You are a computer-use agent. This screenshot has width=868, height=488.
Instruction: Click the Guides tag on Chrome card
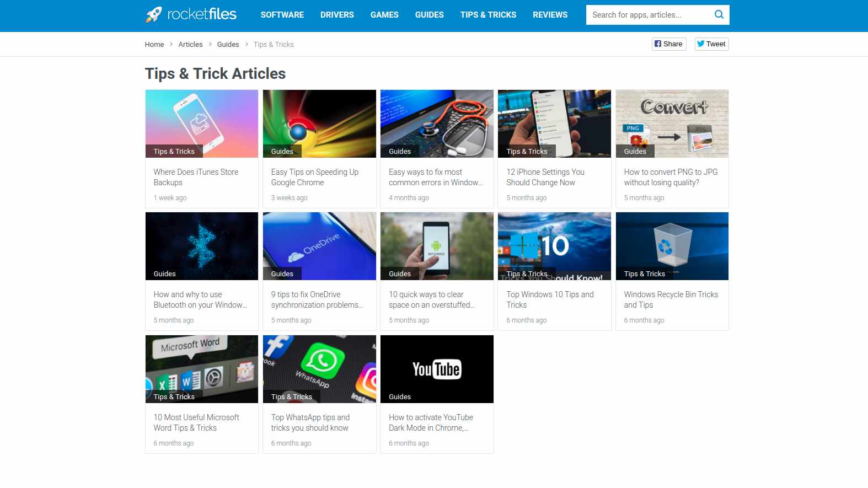282,151
